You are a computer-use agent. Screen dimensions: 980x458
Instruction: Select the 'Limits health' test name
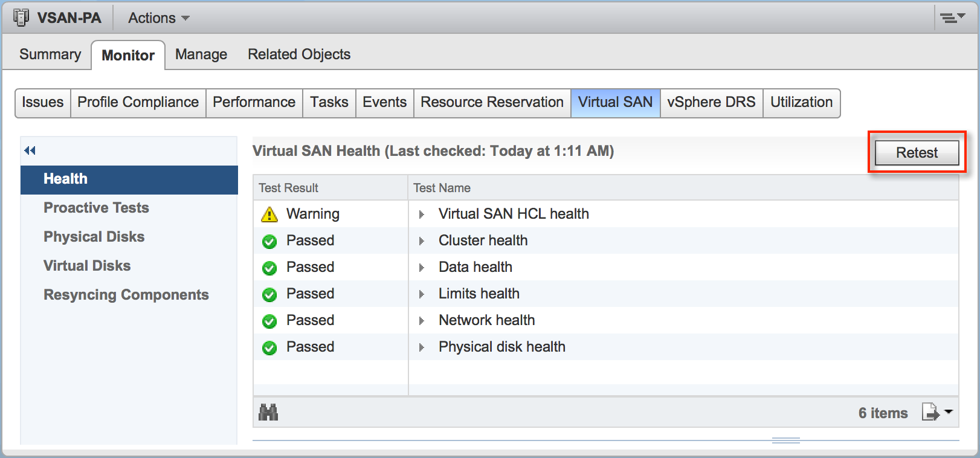pyautogui.click(x=479, y=294)
